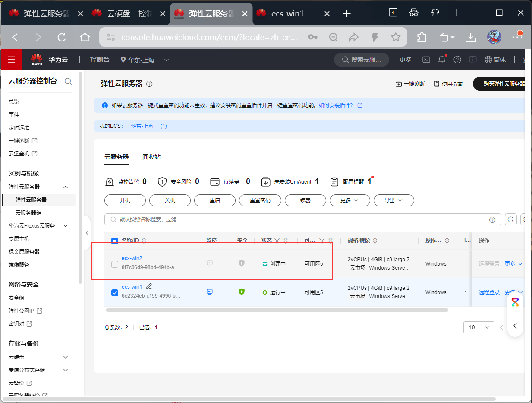Image resolution: width=532 pixels, height=403 pixels.
Task: Expand 华为云Flexus云服务 sidebar group
Action: tap(66, 226)
